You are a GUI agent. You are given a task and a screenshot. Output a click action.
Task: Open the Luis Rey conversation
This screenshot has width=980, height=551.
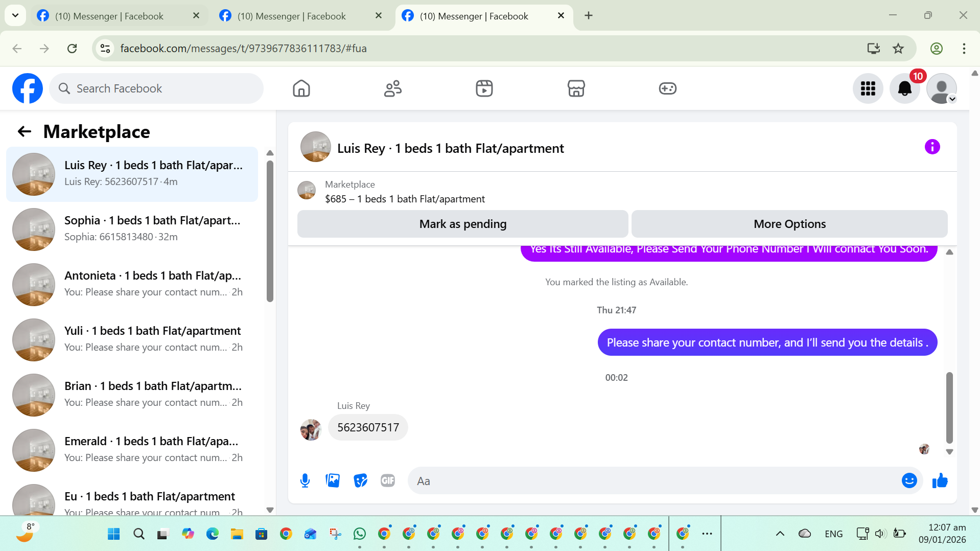click(132, 174)
